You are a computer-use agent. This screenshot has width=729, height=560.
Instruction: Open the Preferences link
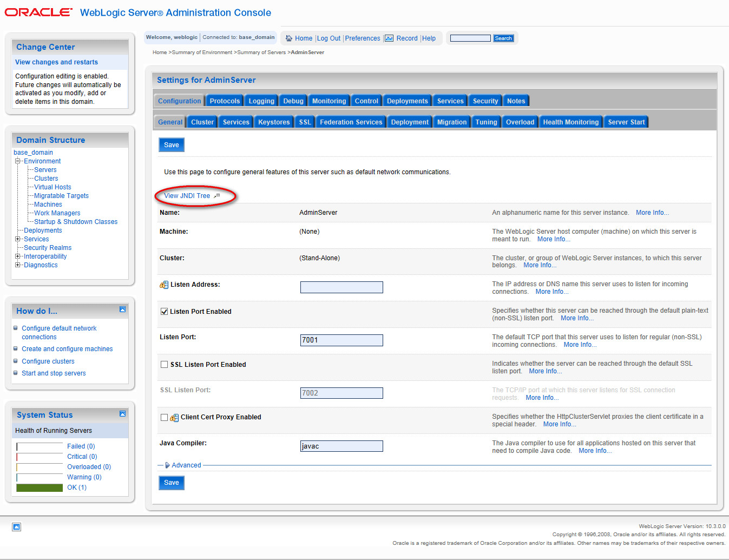click(x=363, y=38)
